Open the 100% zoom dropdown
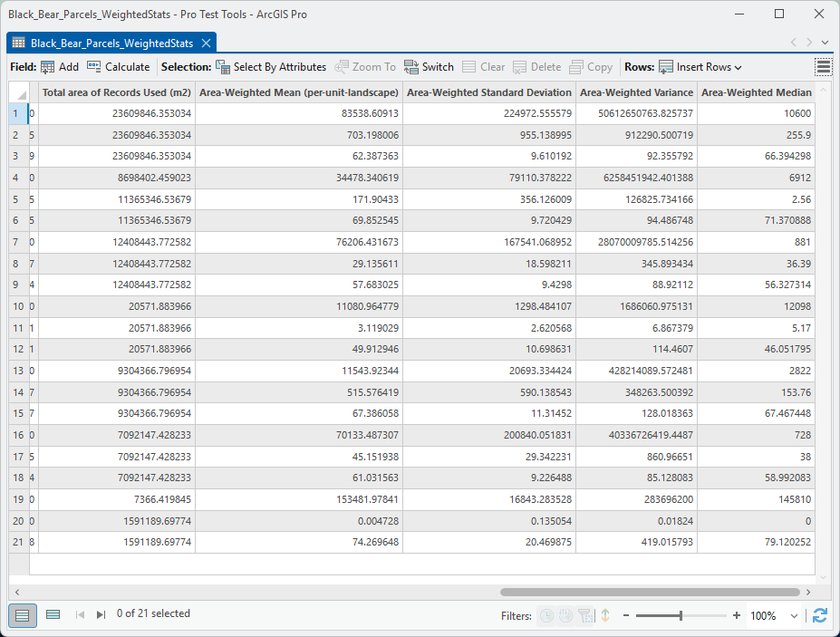The height and width of the screenshot is (637, 840). click(x=794, y=616)
